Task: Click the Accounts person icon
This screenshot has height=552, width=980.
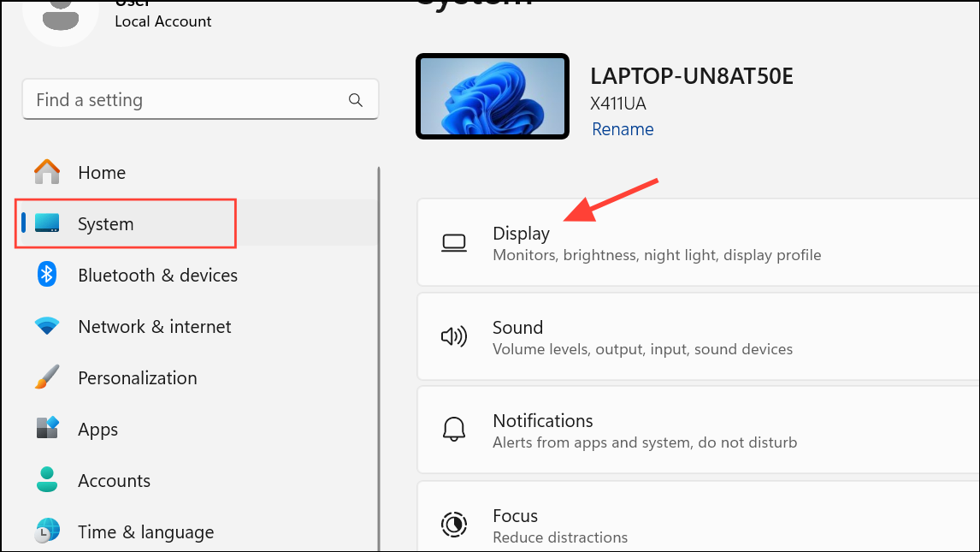Action: (x=47, y=480)
